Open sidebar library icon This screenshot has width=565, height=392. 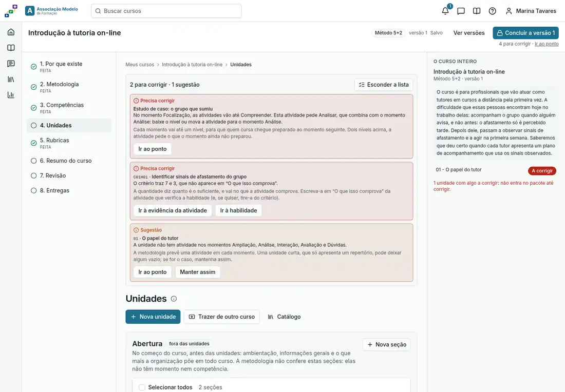tap(11, 79)
